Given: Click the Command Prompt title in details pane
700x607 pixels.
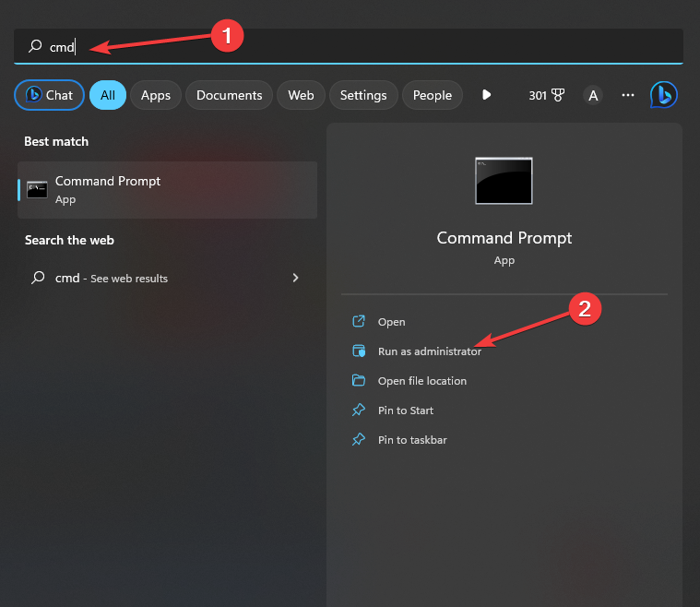Looking at the screenshot, I should [504, 238].
